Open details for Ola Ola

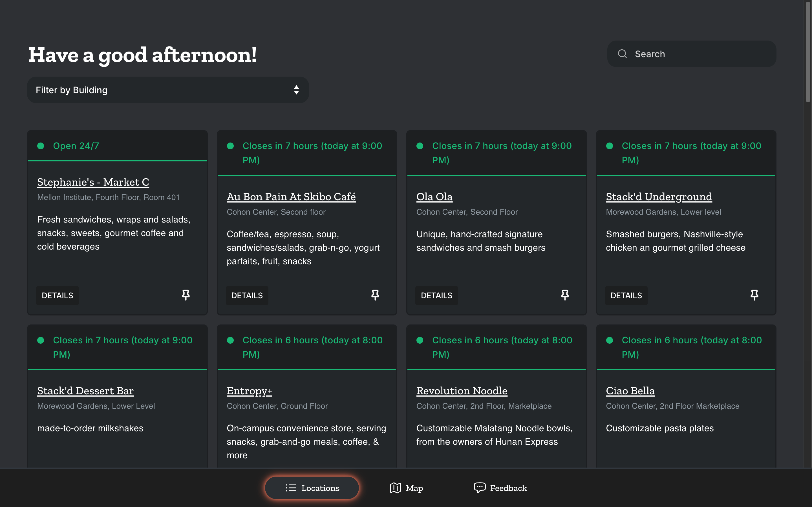point(436,295)
